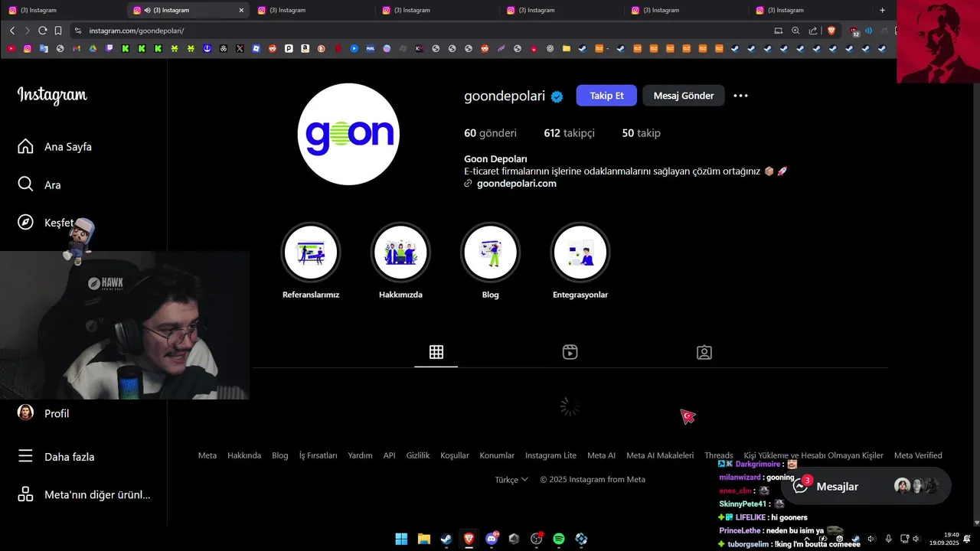Viewport: 980px width, 551px height.
Task: Open the Mesajlar floating messages panel
Action: (866, 487)
